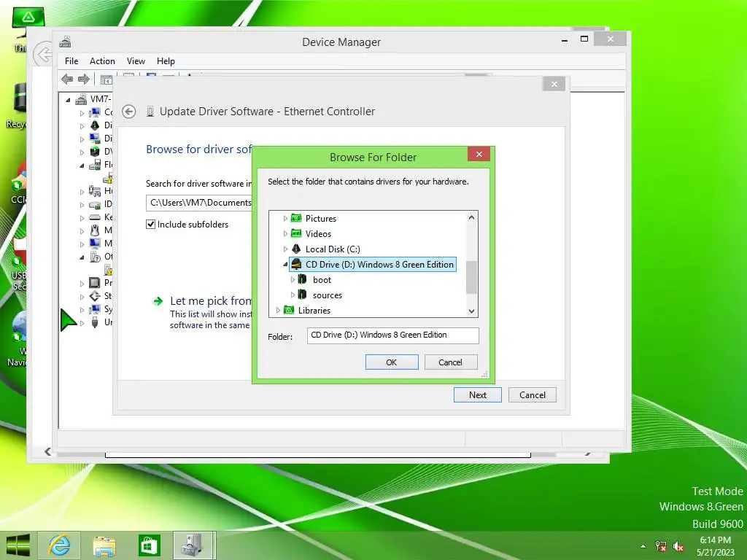Show hidden tray icons arrow
The height and width of the screenshot is (560, 747).
[x=643, y=546]
